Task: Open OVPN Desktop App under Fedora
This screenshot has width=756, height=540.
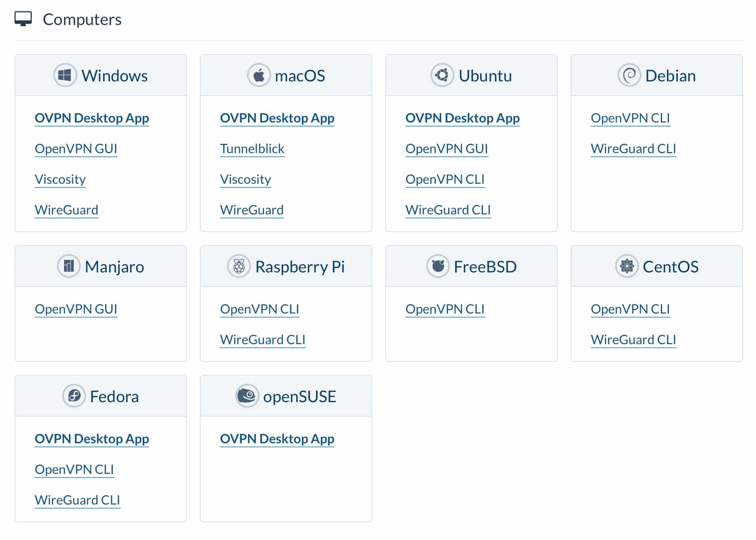Action: [x=92, y=439]
